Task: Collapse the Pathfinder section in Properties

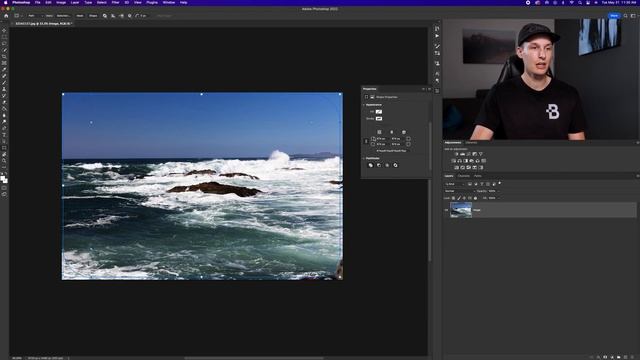Action: click(x=364, y=158)
